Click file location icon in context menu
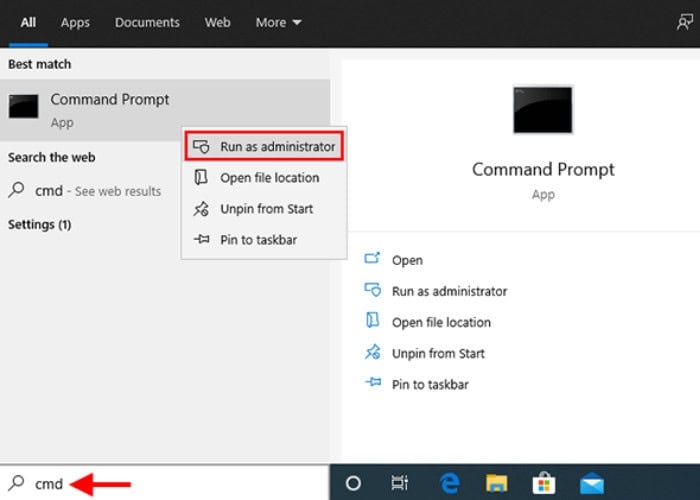Screen dimensions: 700x500 [201, 177]
